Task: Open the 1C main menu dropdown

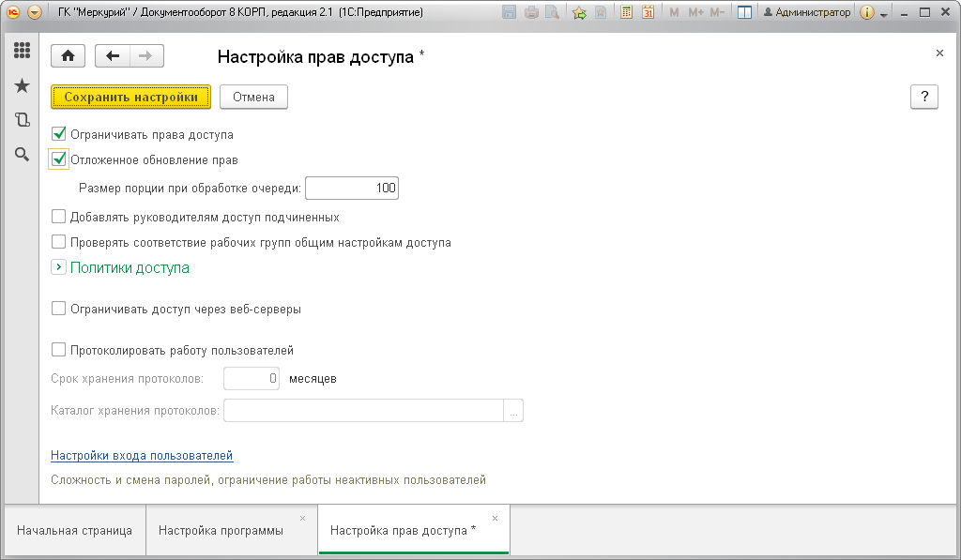Action: pyautogui.click(x=35, y=12)
